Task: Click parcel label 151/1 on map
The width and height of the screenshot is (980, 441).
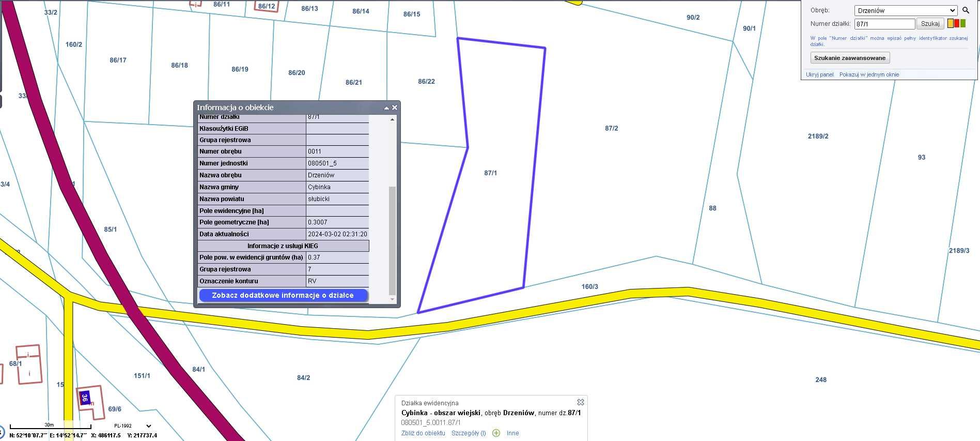Action: tap(142, 376)
